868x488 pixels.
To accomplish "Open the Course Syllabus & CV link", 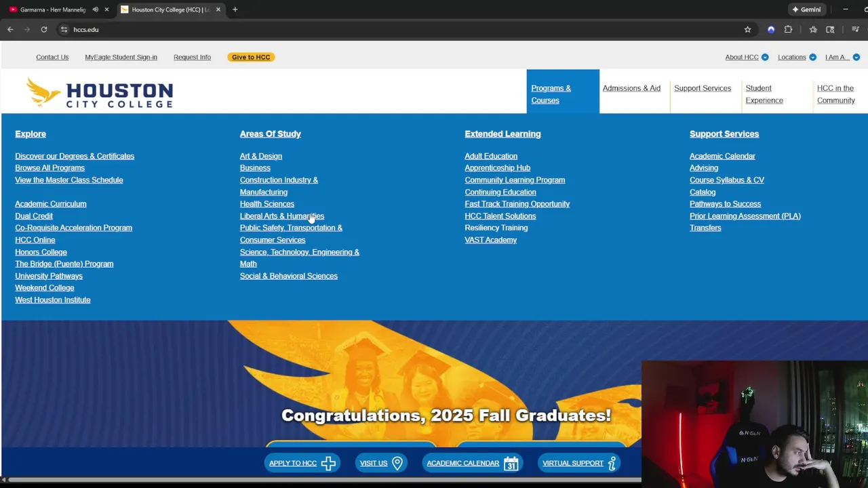I will [727, 180].
